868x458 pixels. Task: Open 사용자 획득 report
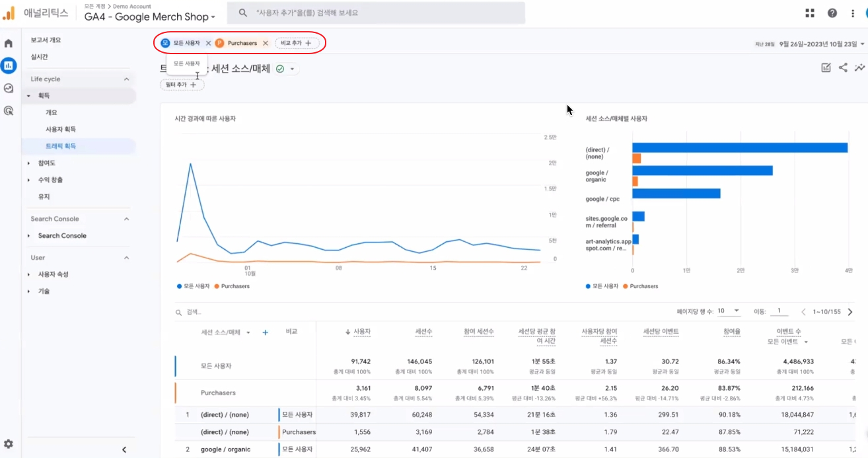(61, 129)
